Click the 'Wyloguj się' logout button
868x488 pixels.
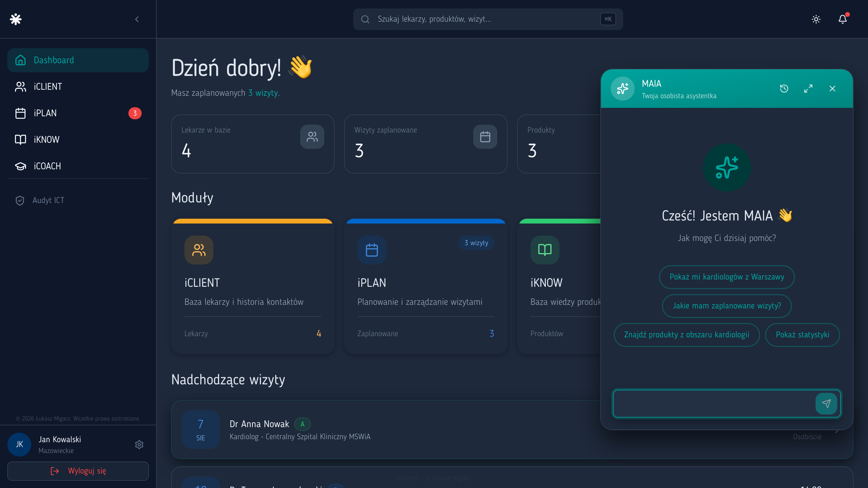coord(78,471)
